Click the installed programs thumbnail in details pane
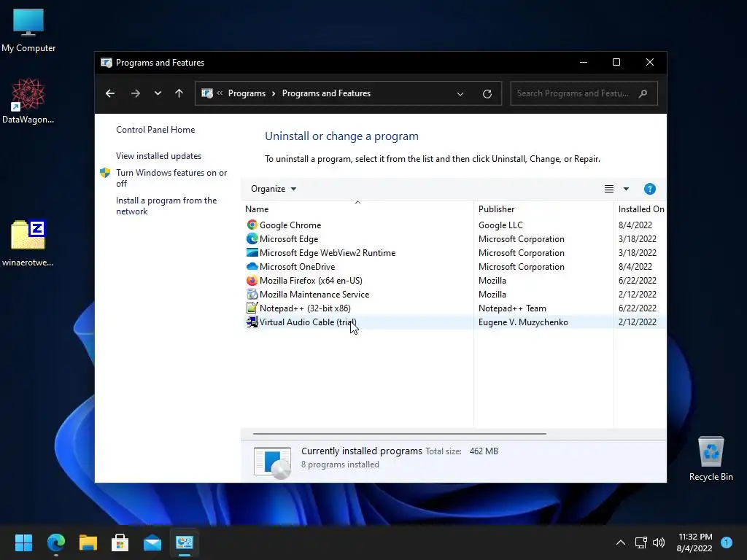Screen dimensions: 747x560 coord(272,462)
